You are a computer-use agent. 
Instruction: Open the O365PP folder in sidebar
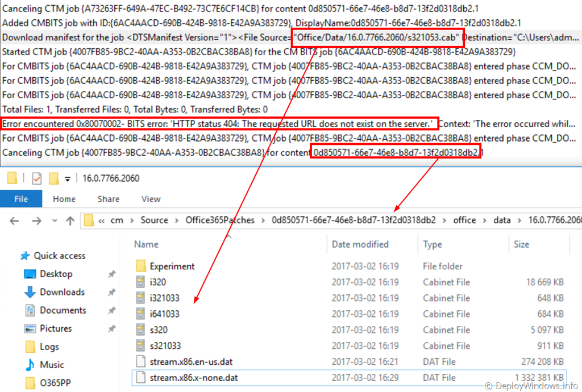coord(55,383)
